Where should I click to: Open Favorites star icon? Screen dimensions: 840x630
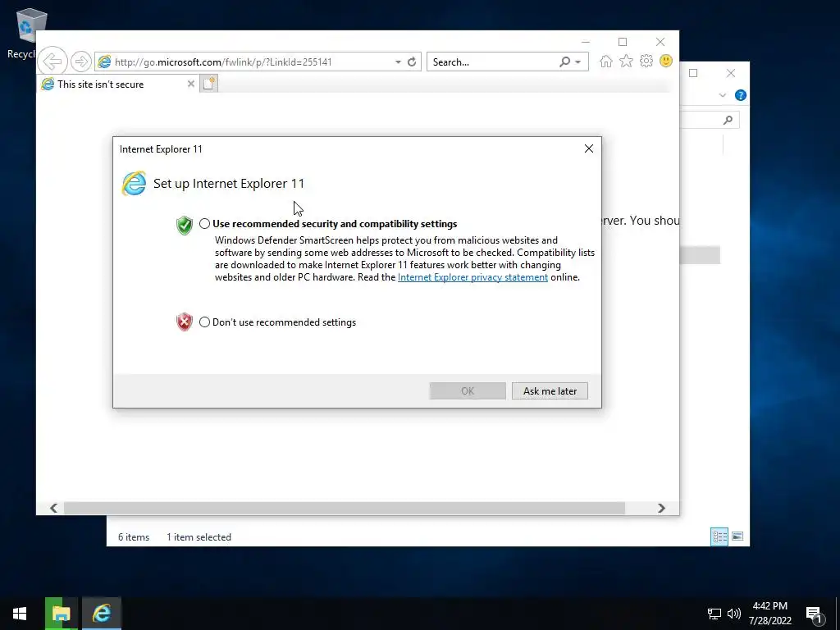626,62
